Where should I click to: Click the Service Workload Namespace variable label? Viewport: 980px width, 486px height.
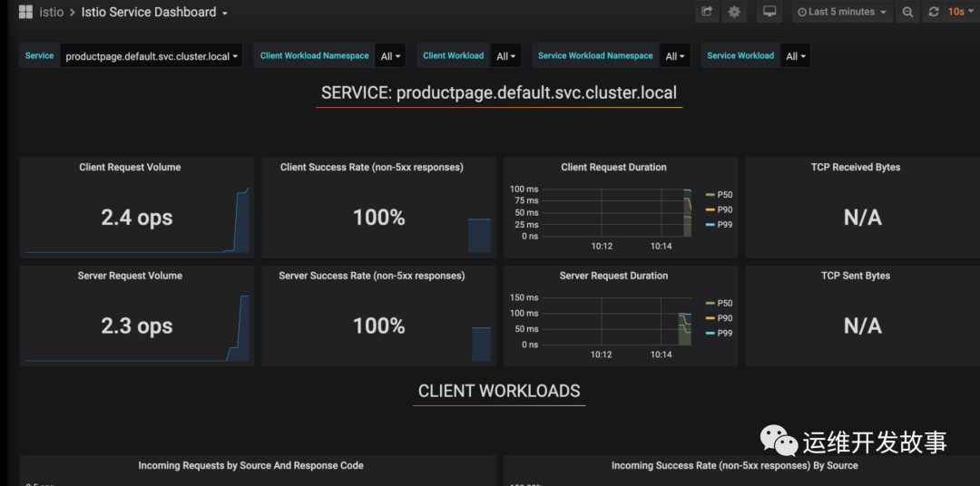[595, 55]
